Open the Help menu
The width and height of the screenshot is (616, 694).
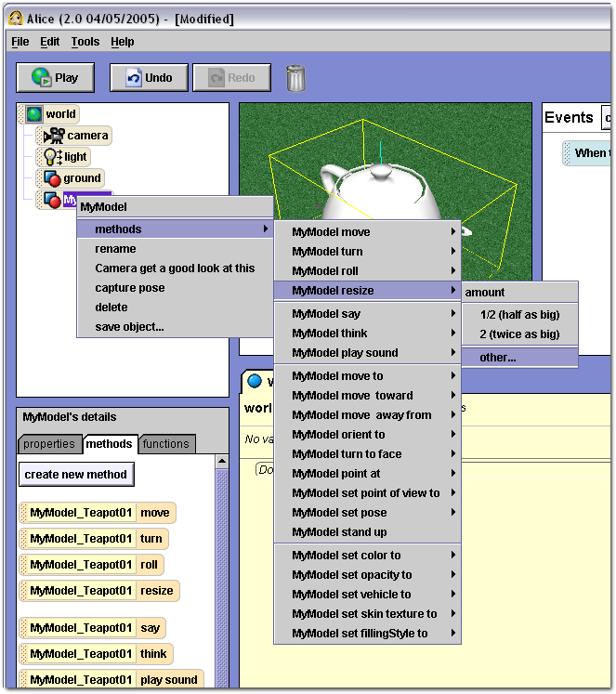122,42
